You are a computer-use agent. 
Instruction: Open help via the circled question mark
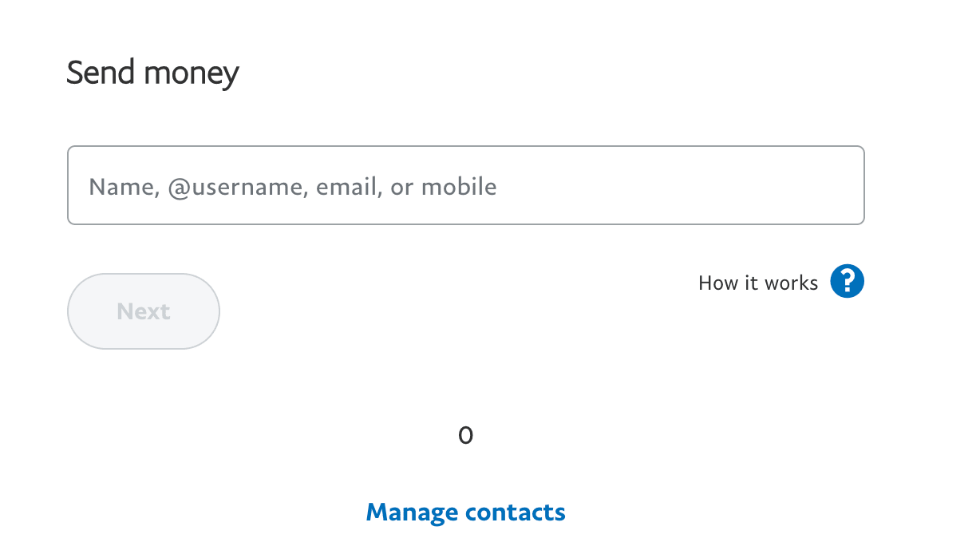(847, 282)
